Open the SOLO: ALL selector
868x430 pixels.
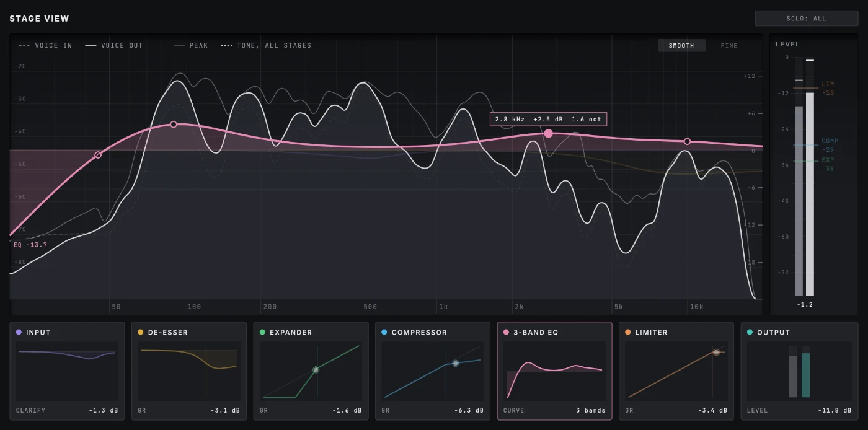[x=806, y=19]
